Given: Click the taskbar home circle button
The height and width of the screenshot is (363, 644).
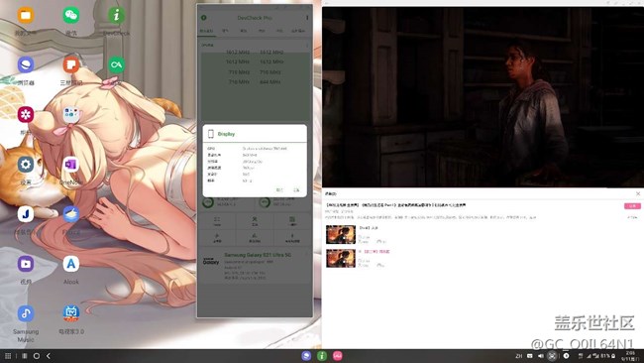Looking at the screenshot, I should coord(37,356).
